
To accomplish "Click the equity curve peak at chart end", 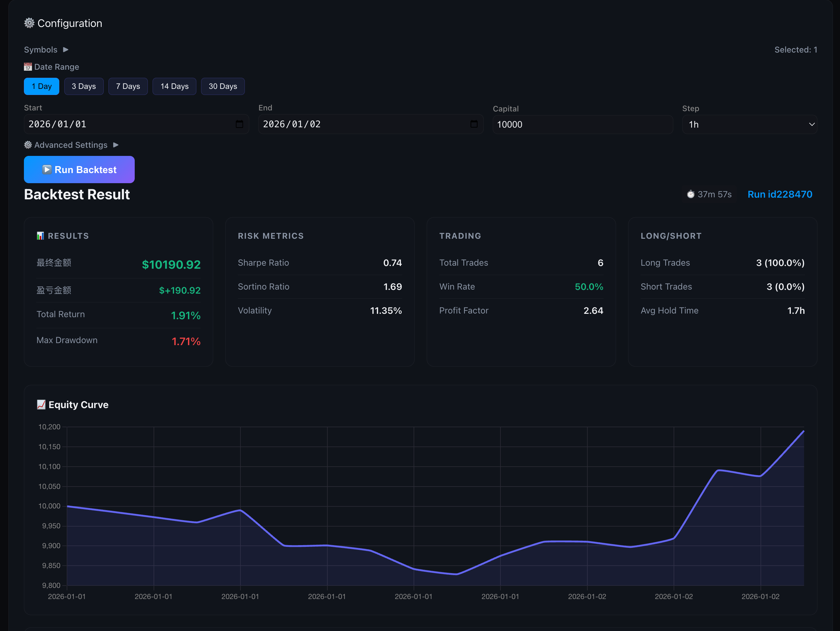I will click(x=804, y=431).
